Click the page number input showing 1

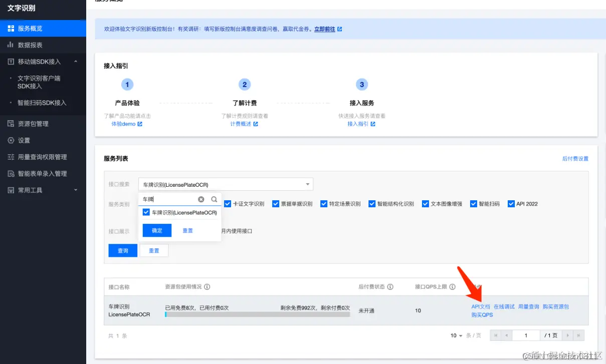pyautogui.click(x=525, y=334)
